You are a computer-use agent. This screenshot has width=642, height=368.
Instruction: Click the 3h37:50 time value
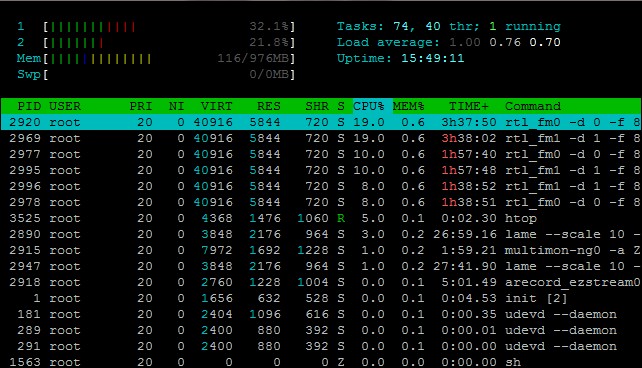[x=469, y=122]
